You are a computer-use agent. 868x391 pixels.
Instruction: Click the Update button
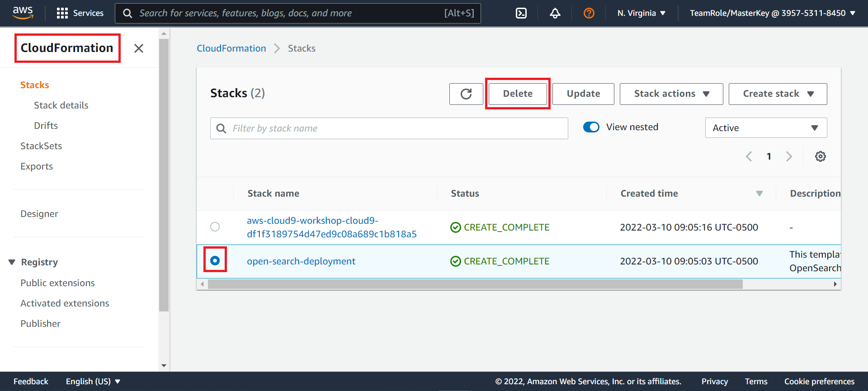[583, 94]
